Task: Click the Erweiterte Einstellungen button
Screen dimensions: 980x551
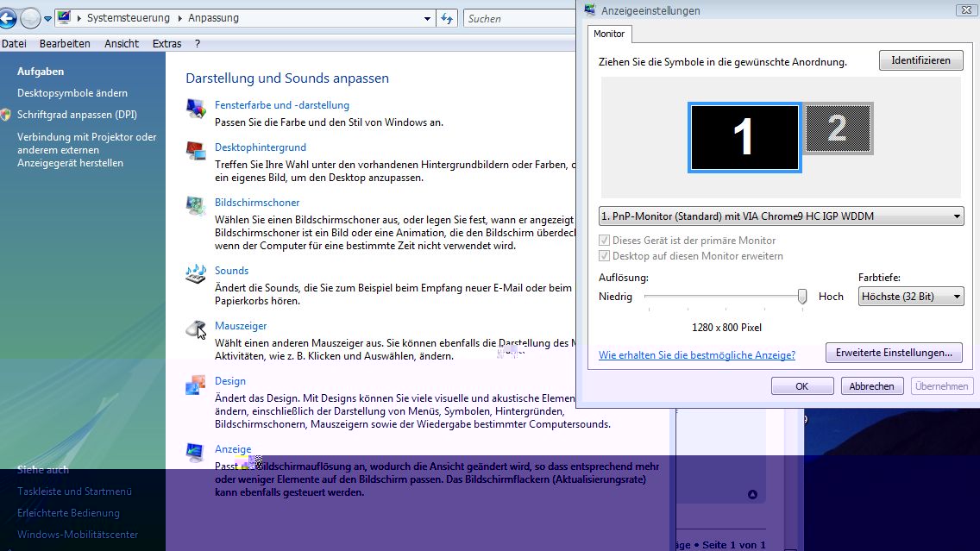Action: pos(893,353)
